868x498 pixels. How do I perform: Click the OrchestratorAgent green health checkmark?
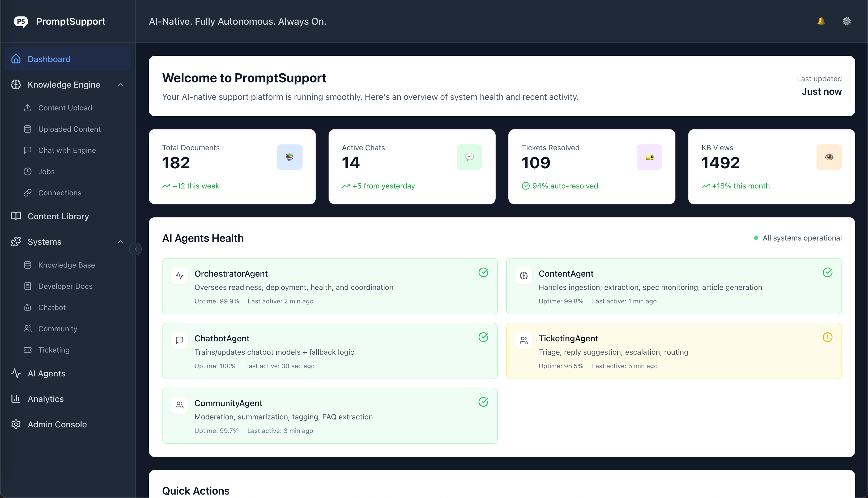click(483, 272)
